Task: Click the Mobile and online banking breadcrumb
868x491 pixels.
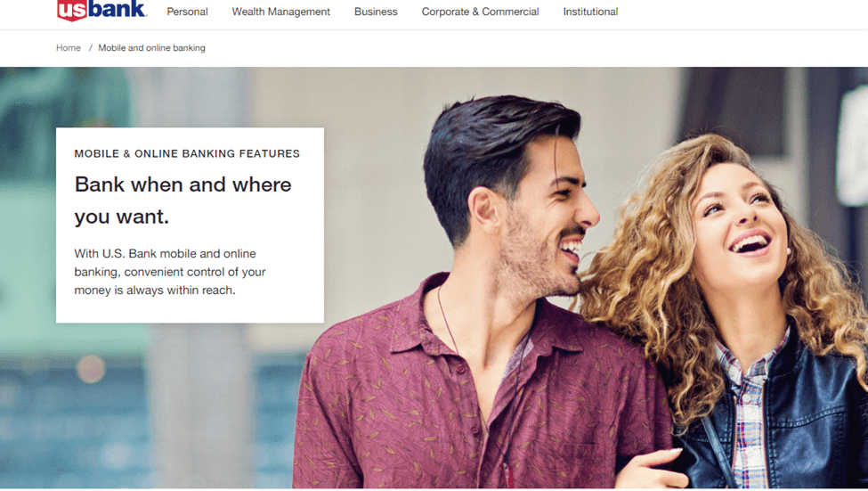Action: (151, 47)
